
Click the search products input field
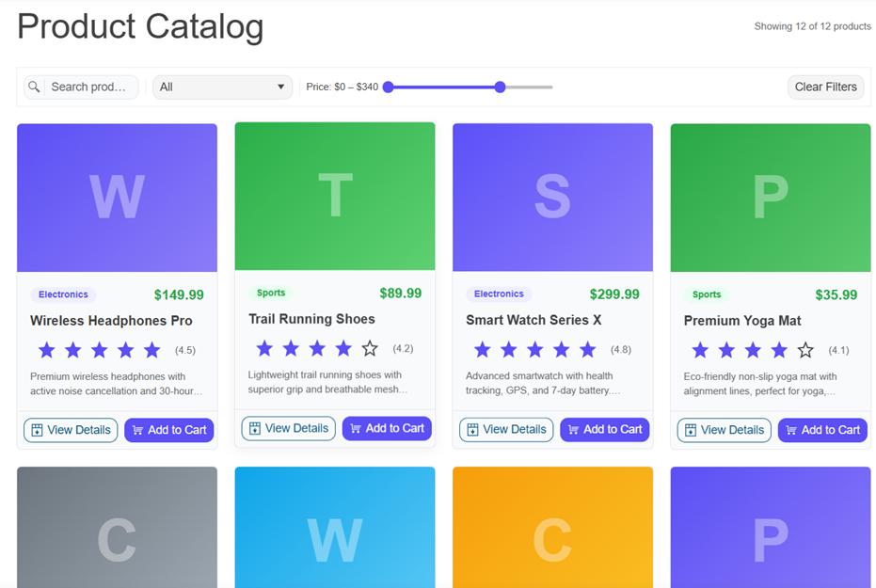point(91,87)
